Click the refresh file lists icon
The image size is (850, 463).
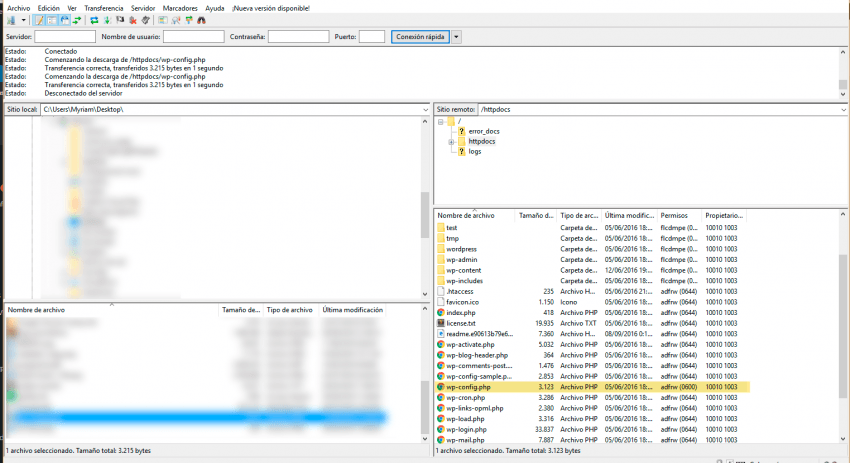(93, 20)
